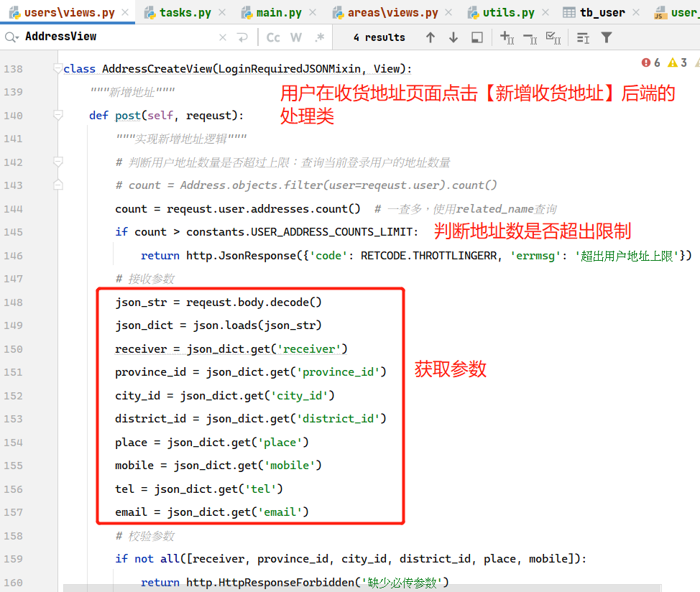Image resolution: width=700 pixels, height=592 pixels.
Task: Open the tb_user table tab
Action: [602, 12]
